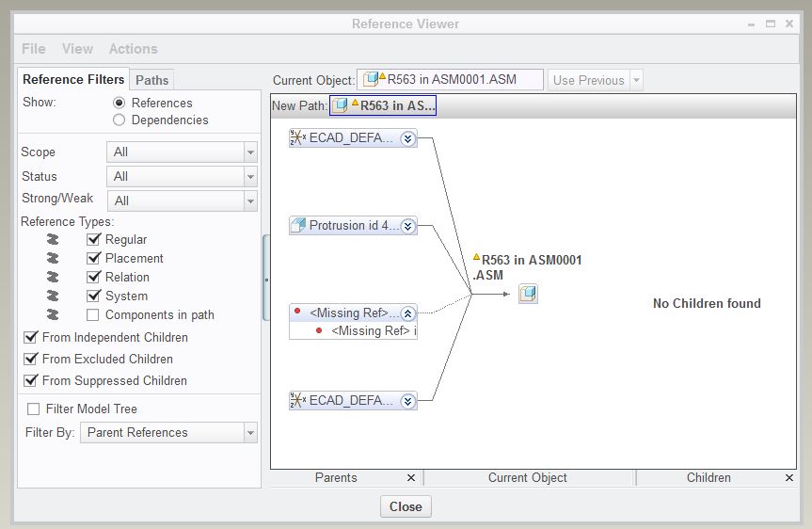Click the Close button

[x=406, y=506]
